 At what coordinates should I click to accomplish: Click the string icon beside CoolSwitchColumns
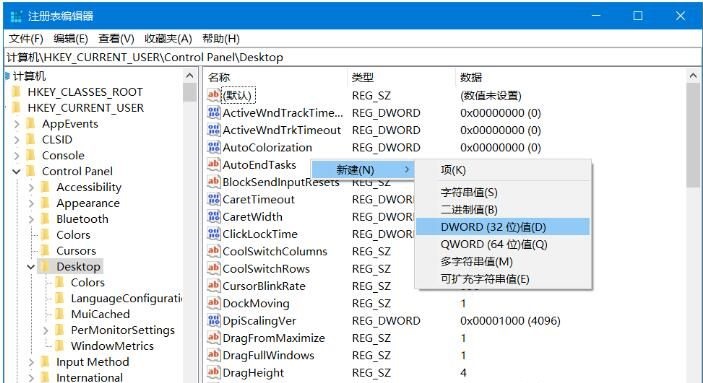(x=213, y=251)
